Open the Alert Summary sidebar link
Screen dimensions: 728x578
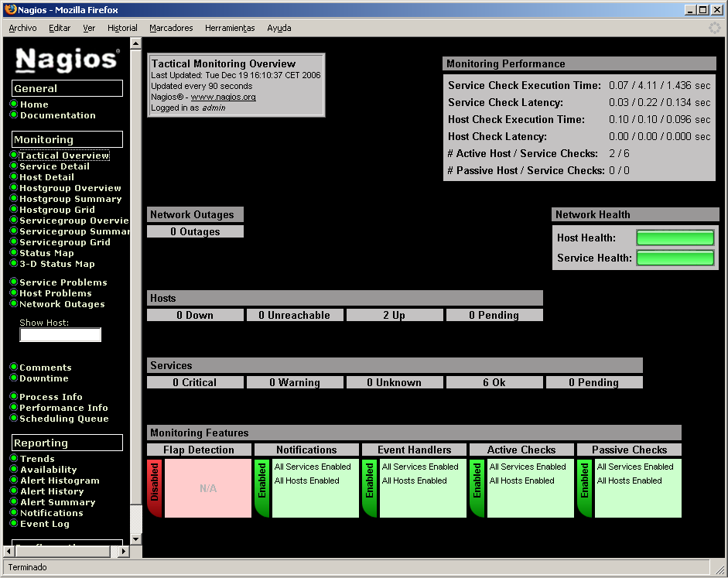tap(57, 502)
